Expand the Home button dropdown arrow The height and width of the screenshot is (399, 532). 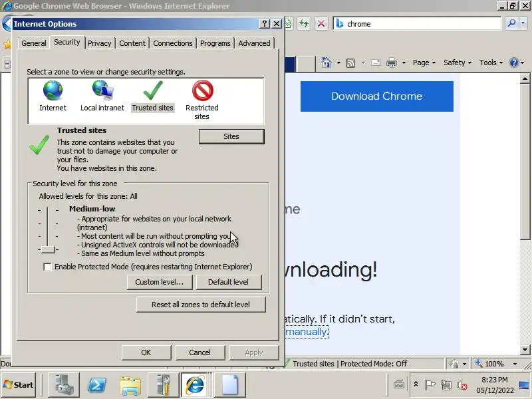click(338, 63)
